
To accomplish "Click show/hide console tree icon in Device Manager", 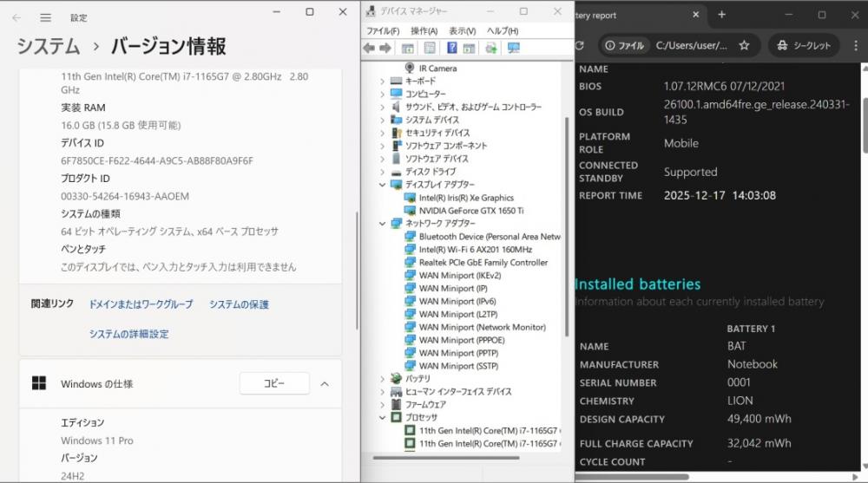I will (407, 49).
